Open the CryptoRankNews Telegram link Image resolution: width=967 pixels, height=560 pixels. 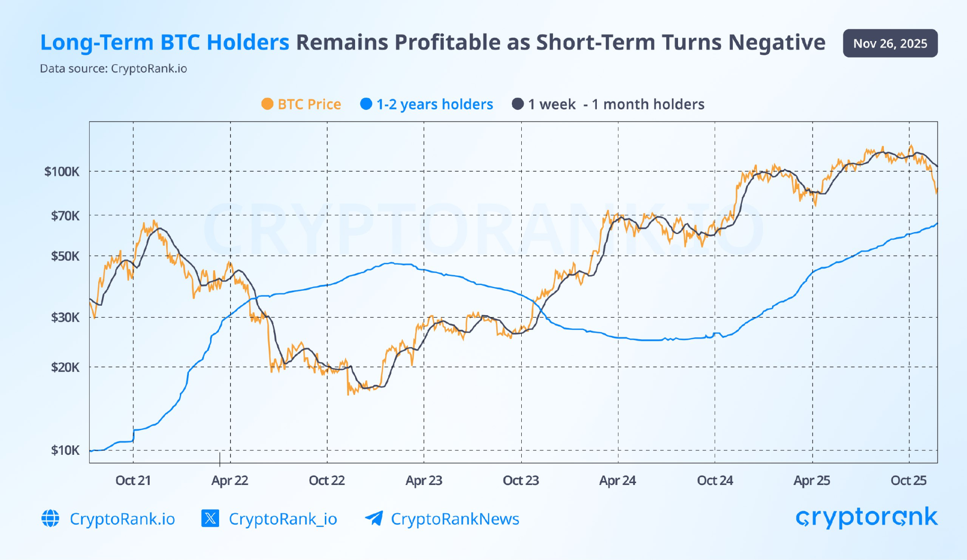pos(455,519)
